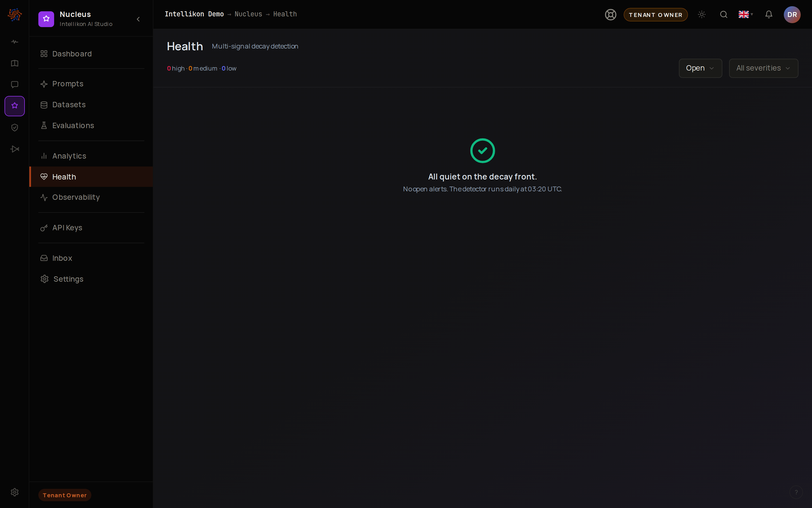Open the DR user avatar menu
Viewport: 812px width, 508px height.
point(792,15)
